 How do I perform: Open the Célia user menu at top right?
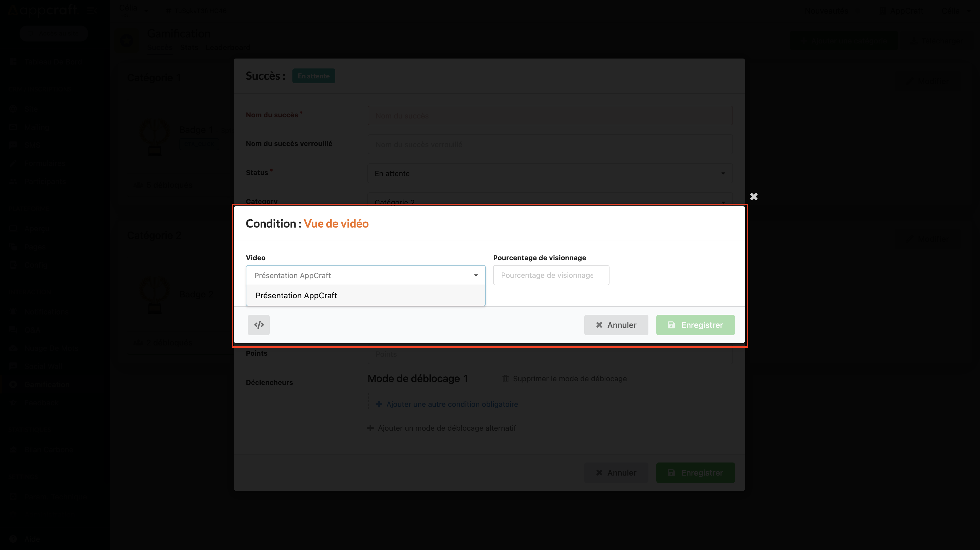[x=955, y=11]
